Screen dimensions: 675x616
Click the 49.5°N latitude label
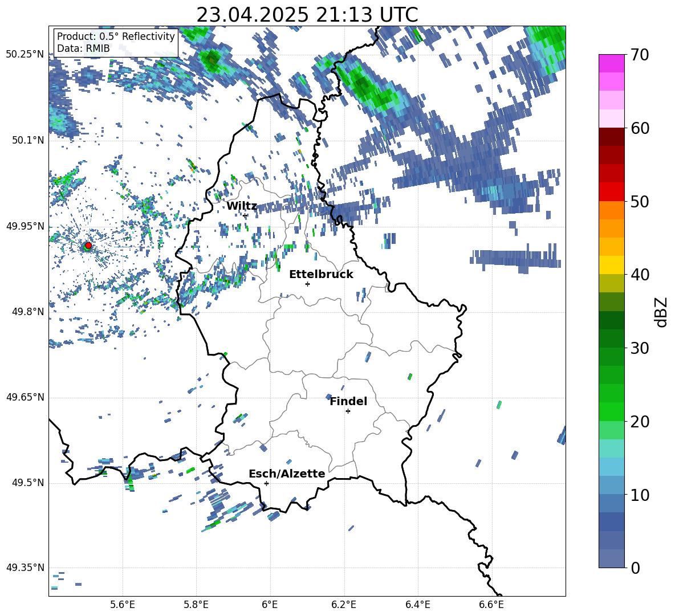[x=27, y=483]
